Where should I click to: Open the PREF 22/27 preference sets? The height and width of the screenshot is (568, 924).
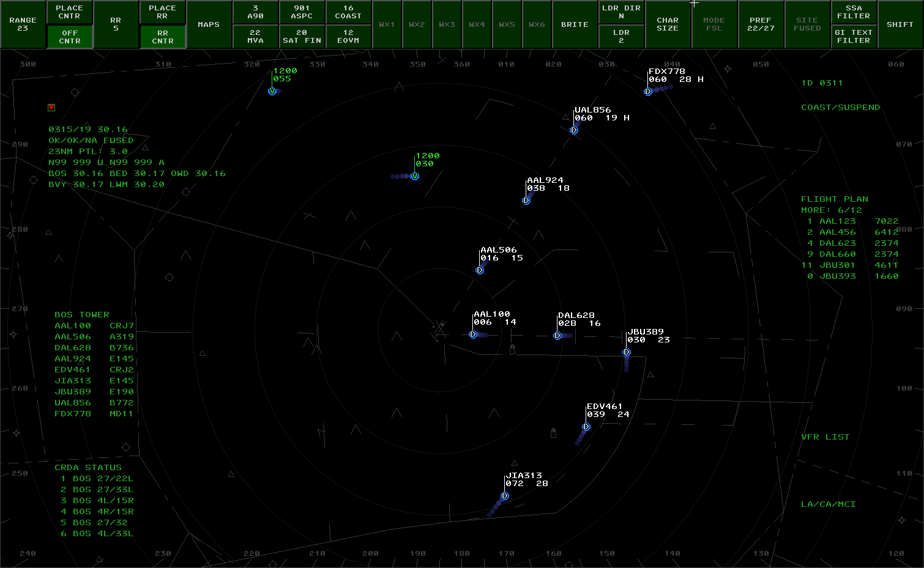(761, 24)
